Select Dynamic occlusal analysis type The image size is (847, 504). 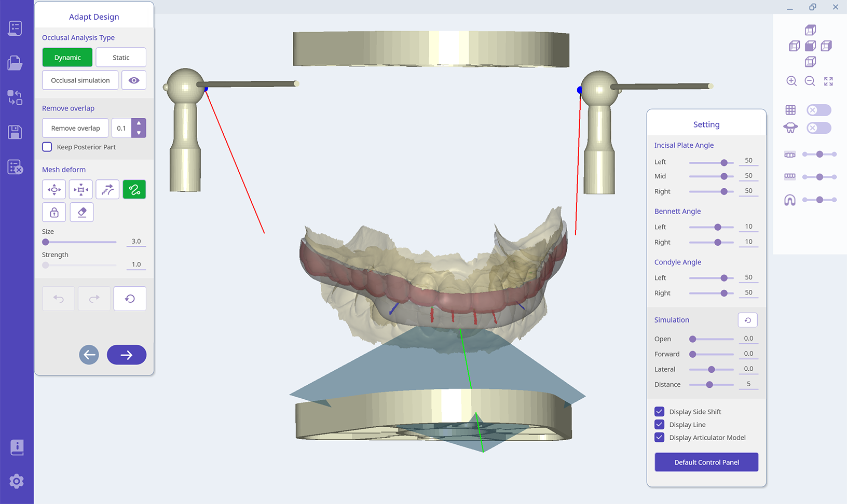click(67, 58)
